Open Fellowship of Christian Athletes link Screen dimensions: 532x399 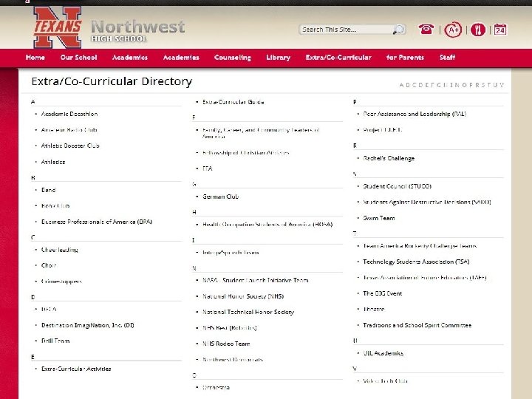pyautogui.click(x=245, y=153)
